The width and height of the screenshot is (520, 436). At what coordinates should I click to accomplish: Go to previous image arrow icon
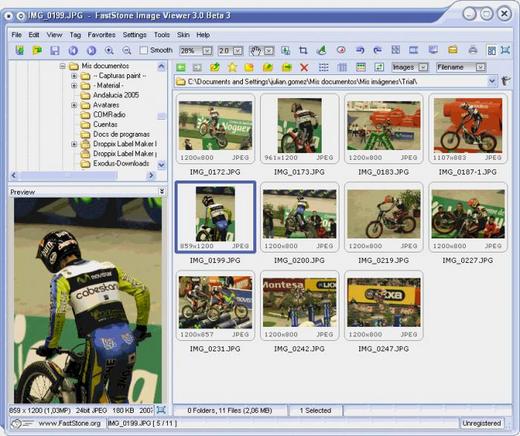point(73,51)
